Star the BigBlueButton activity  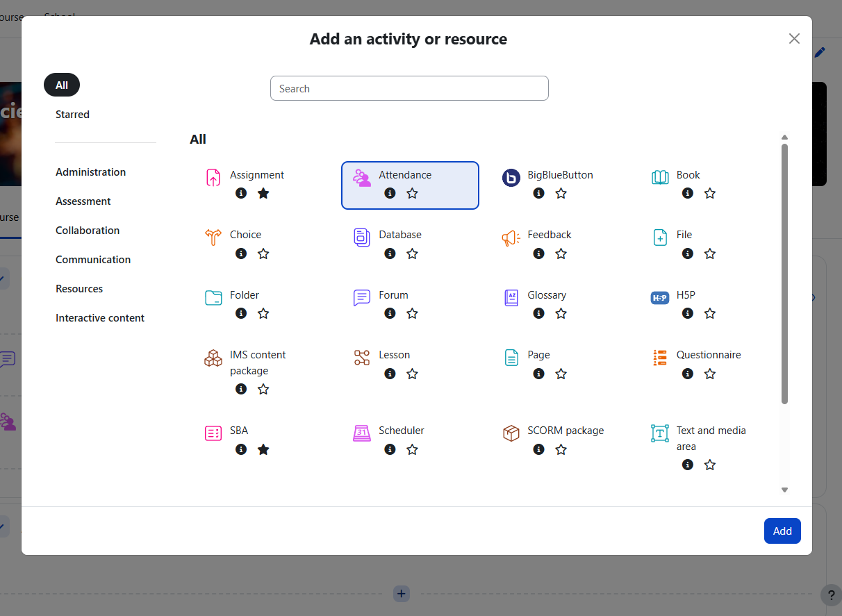pos(561,193)
